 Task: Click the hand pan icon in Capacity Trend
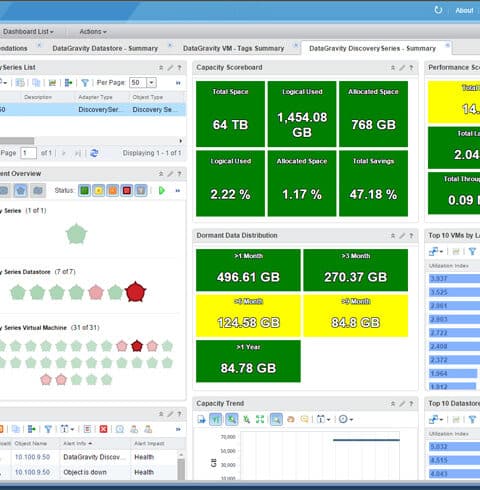[x=291, y=419]
